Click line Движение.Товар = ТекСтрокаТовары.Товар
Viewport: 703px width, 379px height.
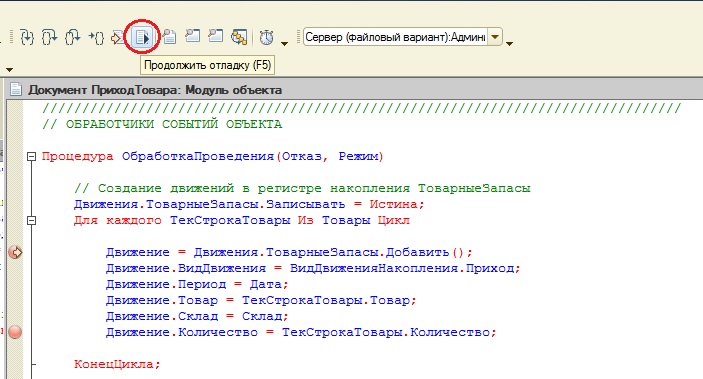261,301
